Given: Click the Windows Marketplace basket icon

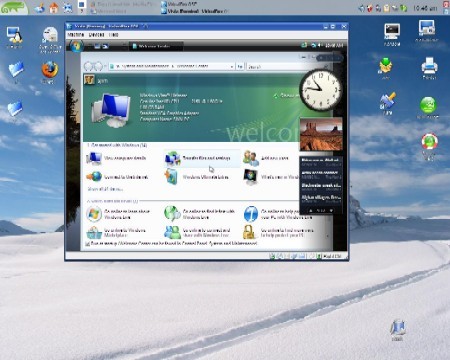Looking at the screenshot, I should click(x=94, y=233).
